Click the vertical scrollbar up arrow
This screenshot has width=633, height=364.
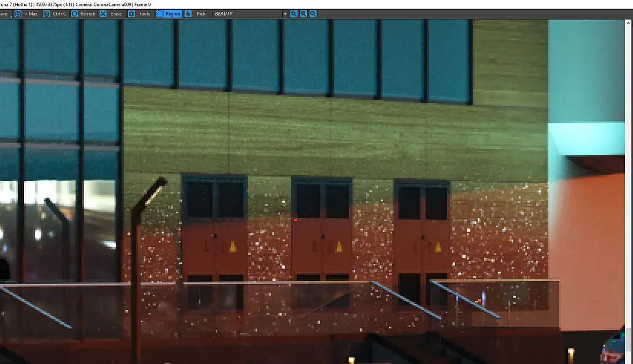628,23
